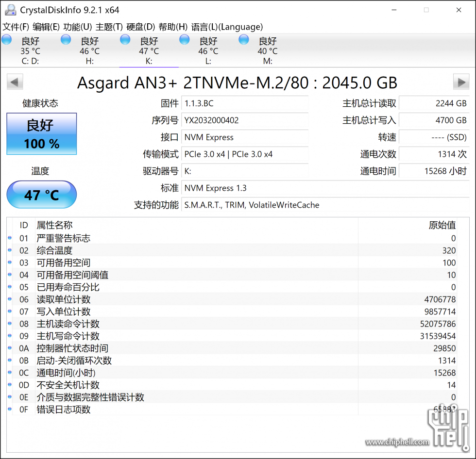Open the 主题(T) menu
Screen dimensions: 476x459
coord(109,27)
